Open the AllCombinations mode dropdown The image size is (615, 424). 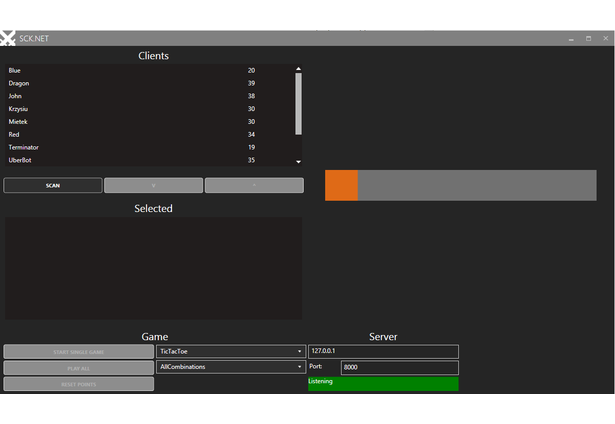(231, 367)
